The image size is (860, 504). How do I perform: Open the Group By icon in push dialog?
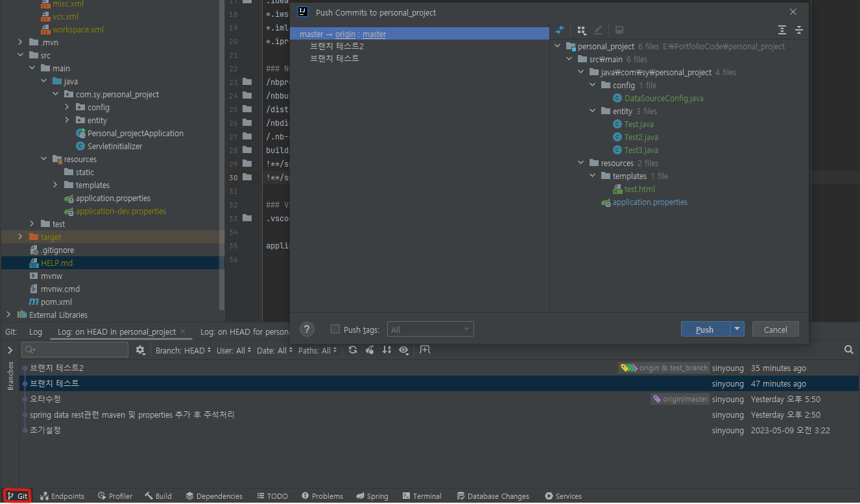click(582, 30)
